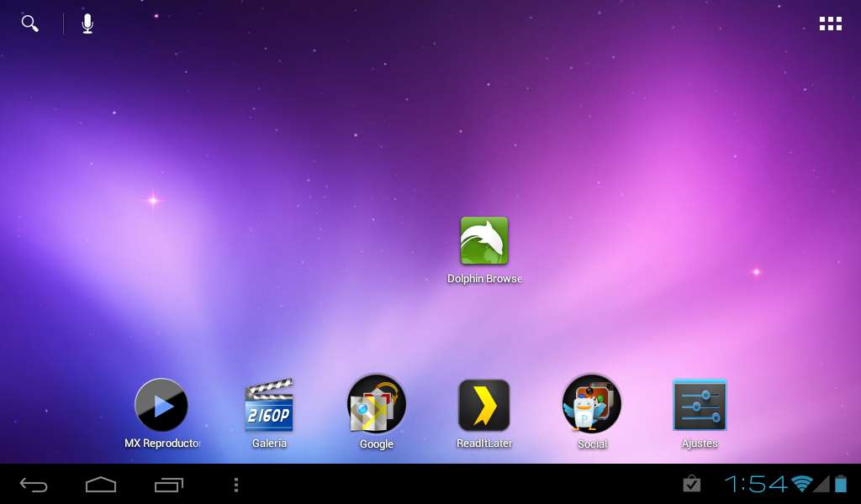Tap the download notification in the status bar
Screen dimensions: 861x504
tap(692, 484)
